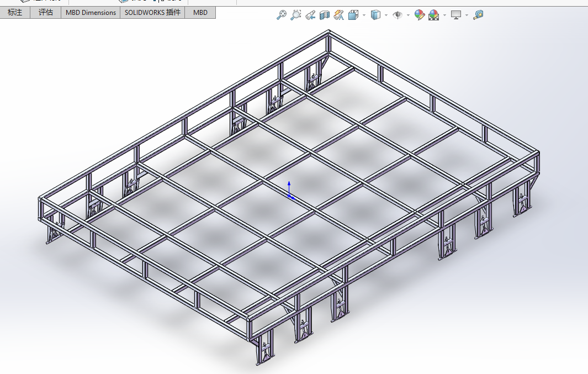Click the Zoom to Fit magnifier icon
The image size is (588, 374).
pos(282,15)
